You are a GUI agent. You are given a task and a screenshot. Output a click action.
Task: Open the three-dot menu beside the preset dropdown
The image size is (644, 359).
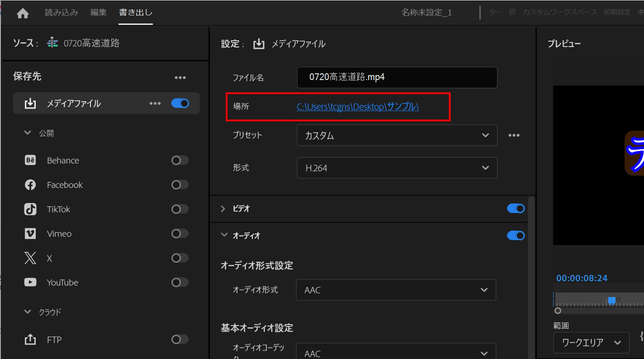(x=514, y=135)
